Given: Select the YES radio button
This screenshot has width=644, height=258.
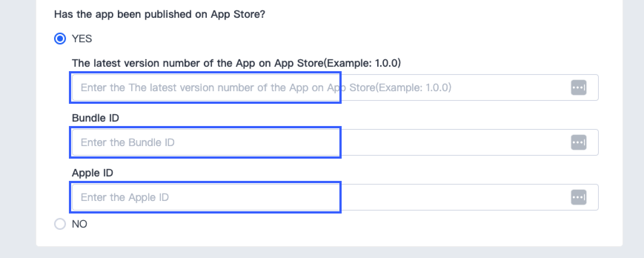Looking at the screenshot, I should coord(60,39).
